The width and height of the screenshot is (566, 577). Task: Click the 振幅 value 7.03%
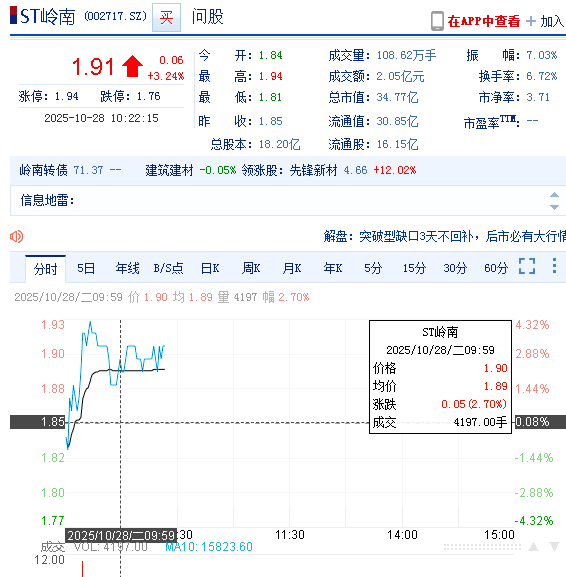pos(542,55)
